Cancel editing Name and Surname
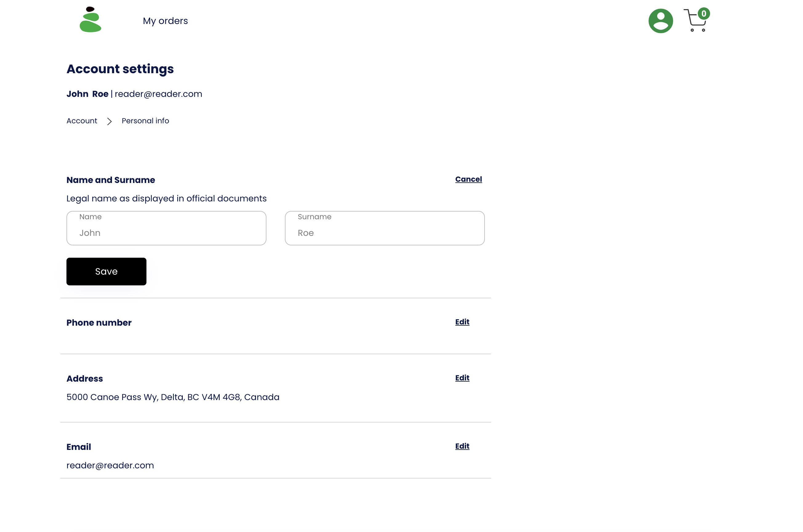 [x=468, y=179]
